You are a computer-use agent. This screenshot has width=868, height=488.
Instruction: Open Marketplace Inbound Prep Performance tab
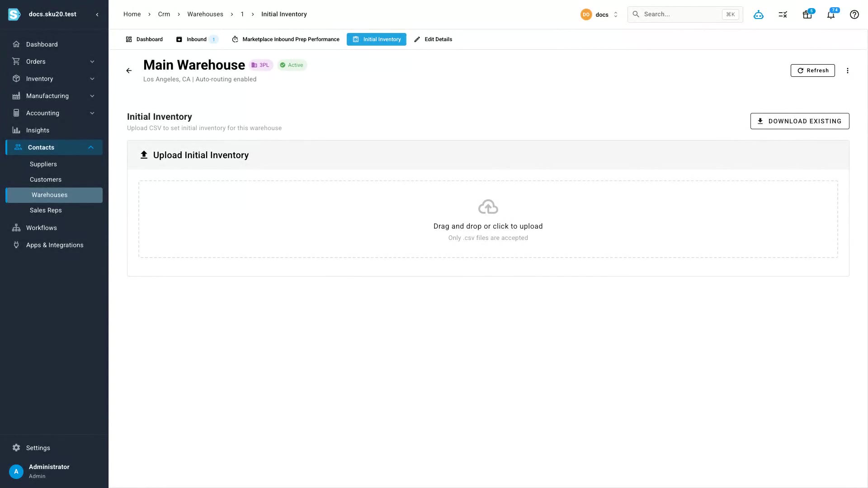(286, 39)
